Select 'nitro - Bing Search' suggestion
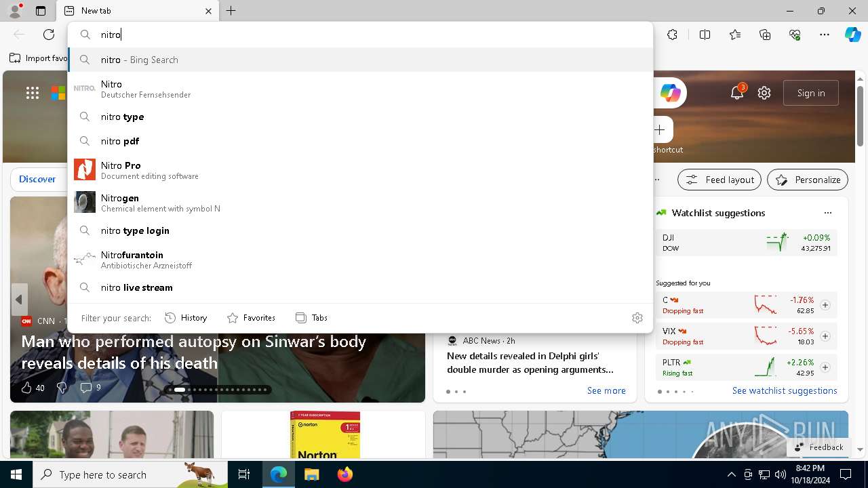Viewport: 868px width, 488px height. tap(360, 60)
